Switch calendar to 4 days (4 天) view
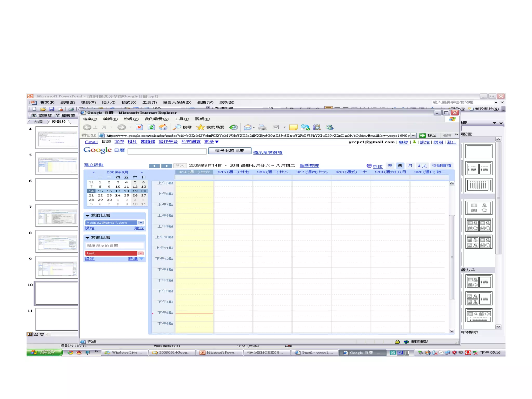This screenshot has height=399, width=532. click(422, 165)
